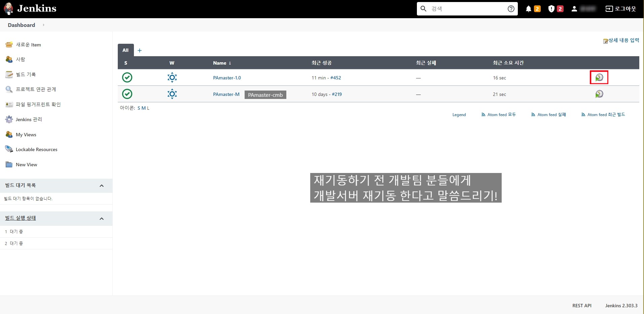Sort by the Name column header
Screen dimensions: 644x314
click(222, 63)
